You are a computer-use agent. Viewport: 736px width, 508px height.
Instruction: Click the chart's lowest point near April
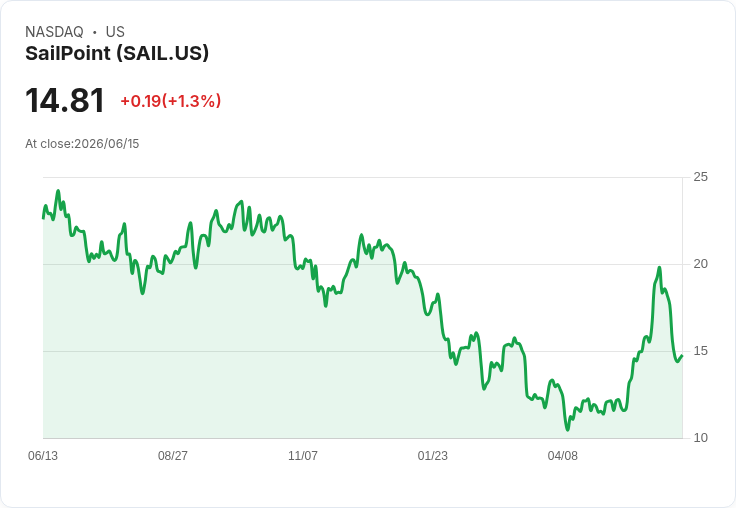tap(567, 429)
